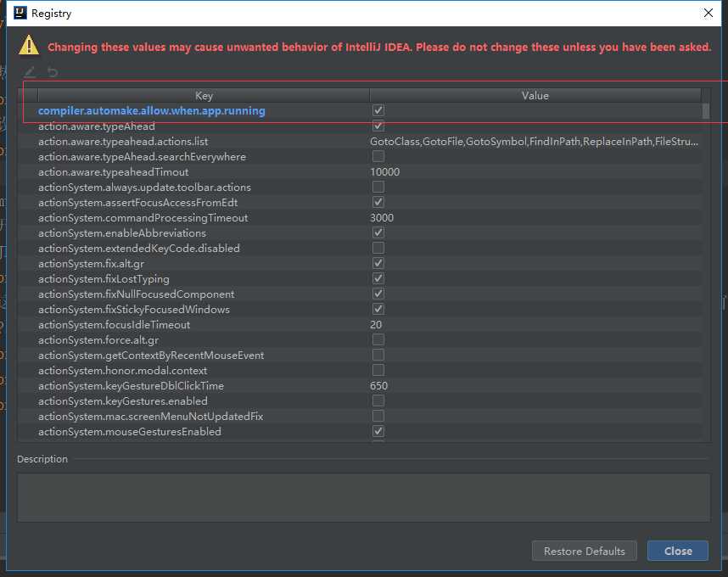
Task: Select the actionSystem.extendedKeyCode.disabled key
Action: 139,249
